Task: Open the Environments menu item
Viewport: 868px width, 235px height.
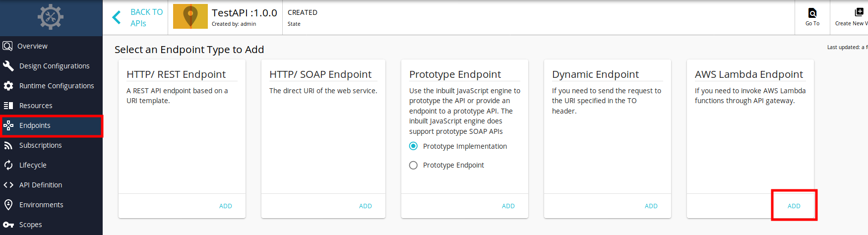Action: tap(52, 205)
